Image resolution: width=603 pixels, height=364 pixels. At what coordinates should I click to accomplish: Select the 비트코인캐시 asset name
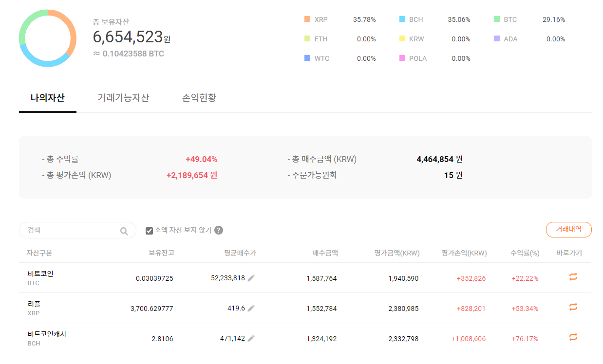[47, 334]
